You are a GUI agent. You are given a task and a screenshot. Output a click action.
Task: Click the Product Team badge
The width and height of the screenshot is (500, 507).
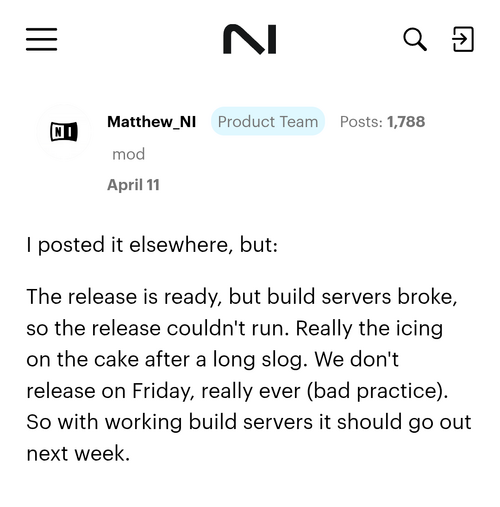click(268, 121)
